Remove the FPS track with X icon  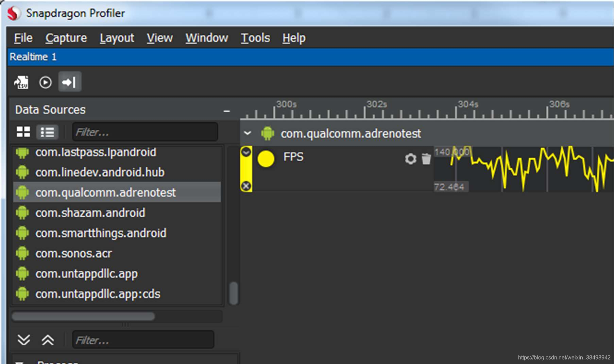pos(246,186)
